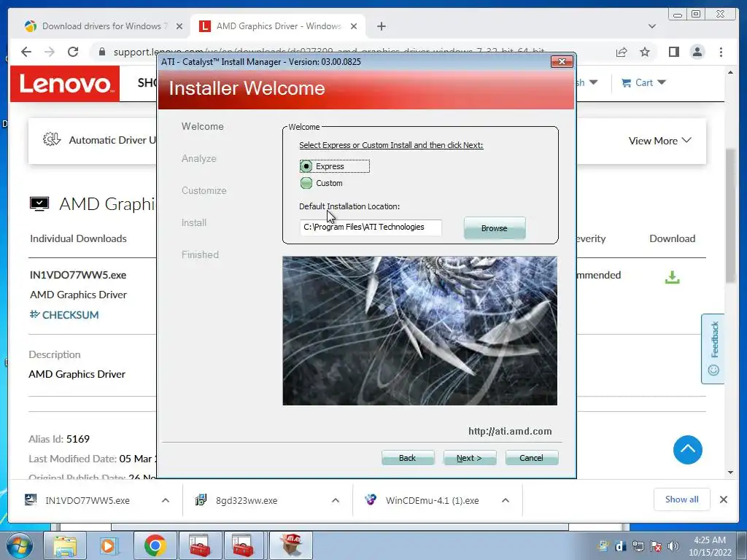Open Chrome side panel icon
747x560 pixels.
673,52
